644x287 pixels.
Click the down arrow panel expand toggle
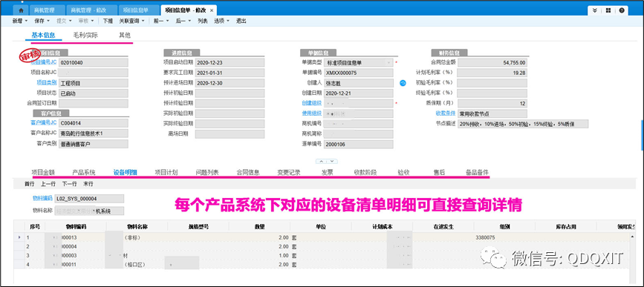point(333,161)
